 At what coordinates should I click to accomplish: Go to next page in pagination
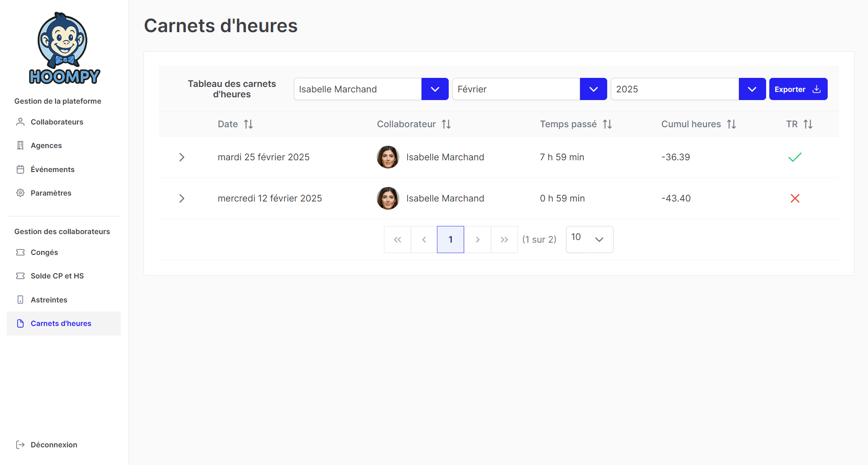coord(477,240)
